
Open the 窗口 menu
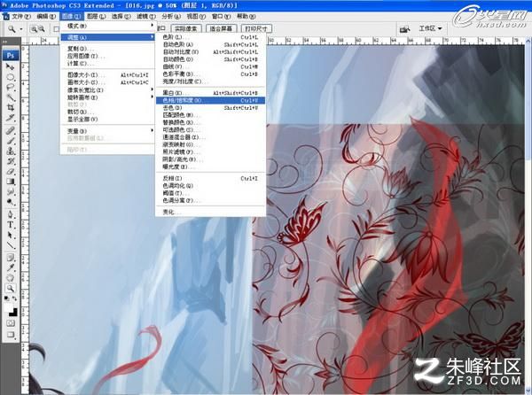click(x=221, y=16)
